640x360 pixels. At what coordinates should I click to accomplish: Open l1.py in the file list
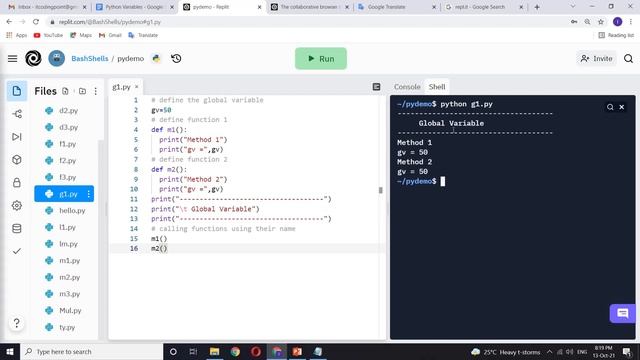coord(64,227)
